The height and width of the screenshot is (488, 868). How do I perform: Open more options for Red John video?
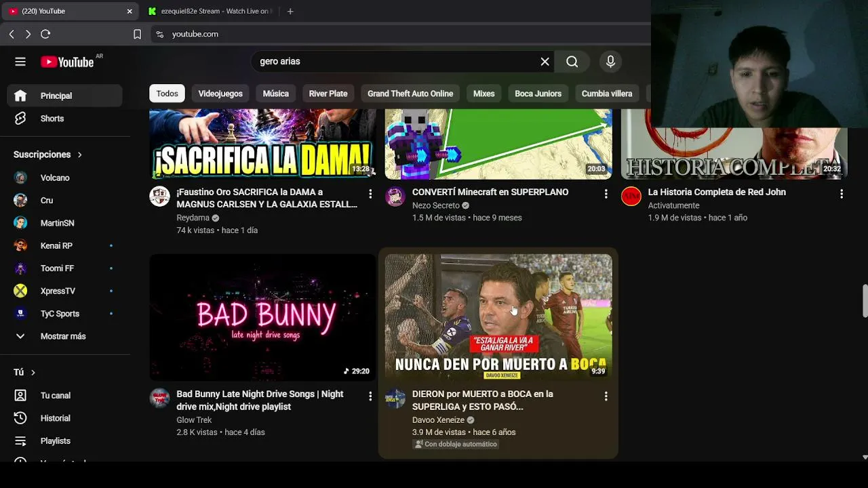842,194
